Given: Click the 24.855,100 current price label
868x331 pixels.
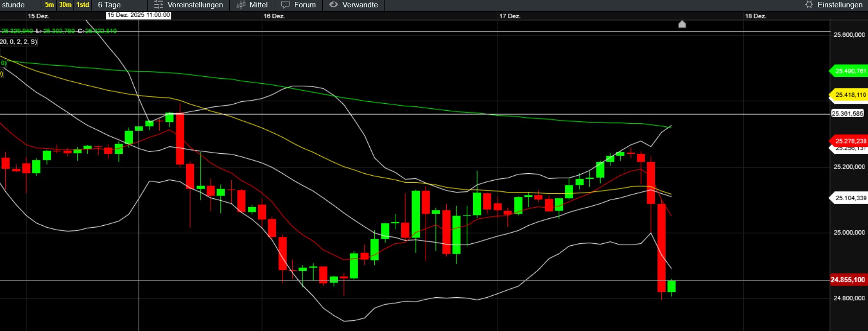Looking at the screenshot, I should [x=848, y=280].
